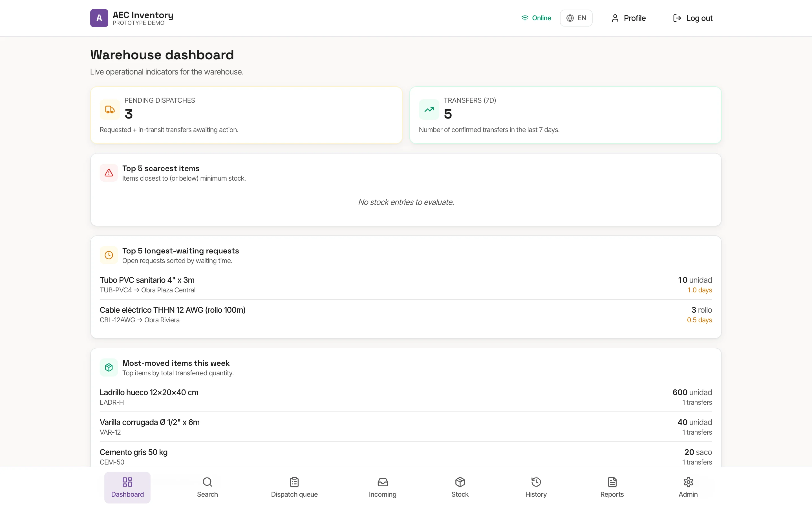Click the VAR-12 item code
Image resolution: width=812 pixels, height=508 pixels.
point(110,432)
